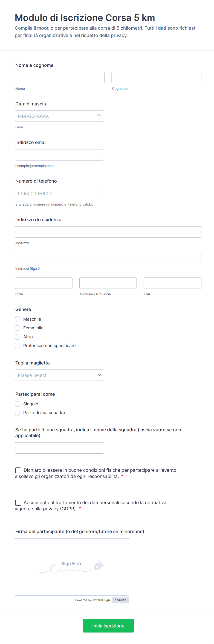The image size is (214, 644).
Task: Focus the Nome first name field
Action: 60,77
